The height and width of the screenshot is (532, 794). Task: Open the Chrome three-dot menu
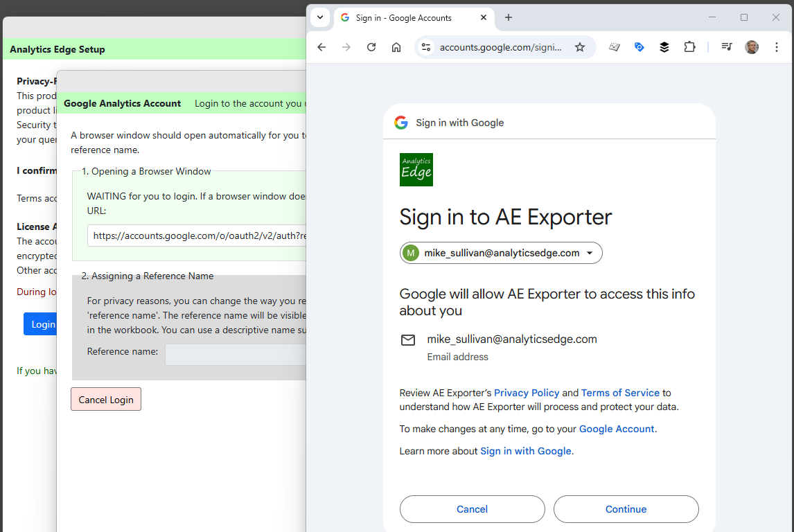(777, 47)
